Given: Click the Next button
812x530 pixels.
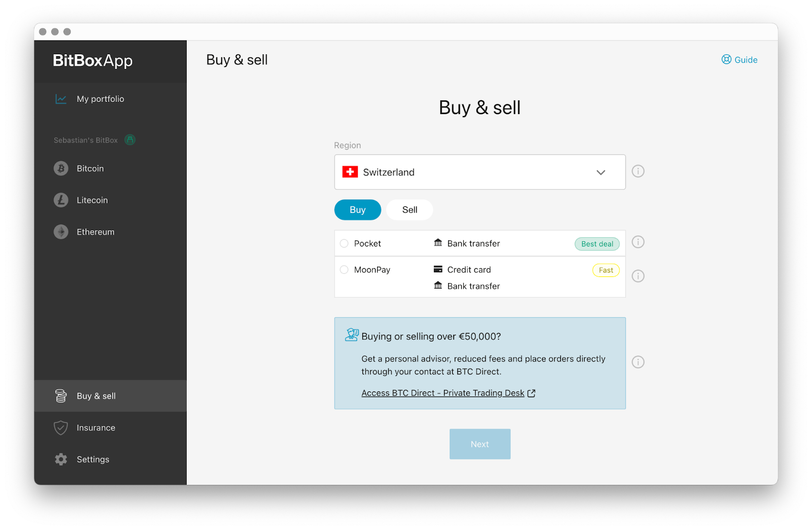Looking at the screenshot, I should click(x=480, y=444).
